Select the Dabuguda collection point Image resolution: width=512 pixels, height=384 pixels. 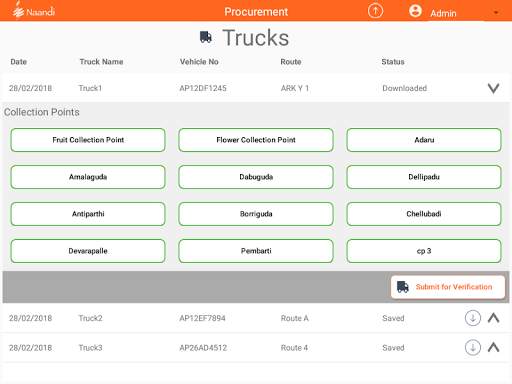256,177
